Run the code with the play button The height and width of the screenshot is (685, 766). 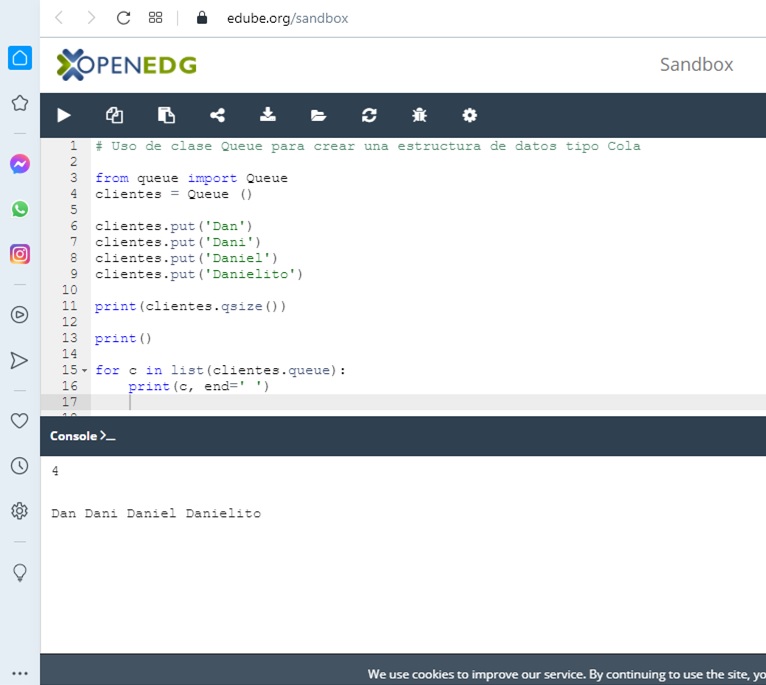pos(64,115)
